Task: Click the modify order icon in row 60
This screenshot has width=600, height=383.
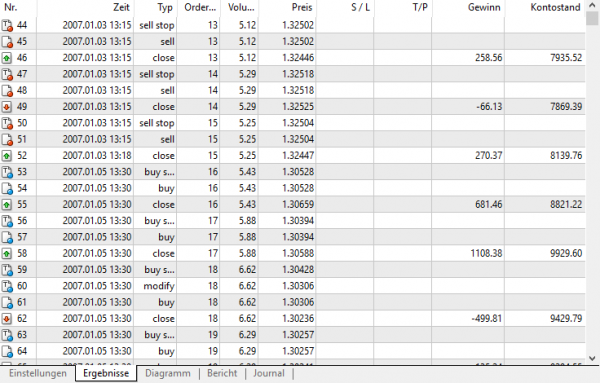Action: [x=7, y=286]
